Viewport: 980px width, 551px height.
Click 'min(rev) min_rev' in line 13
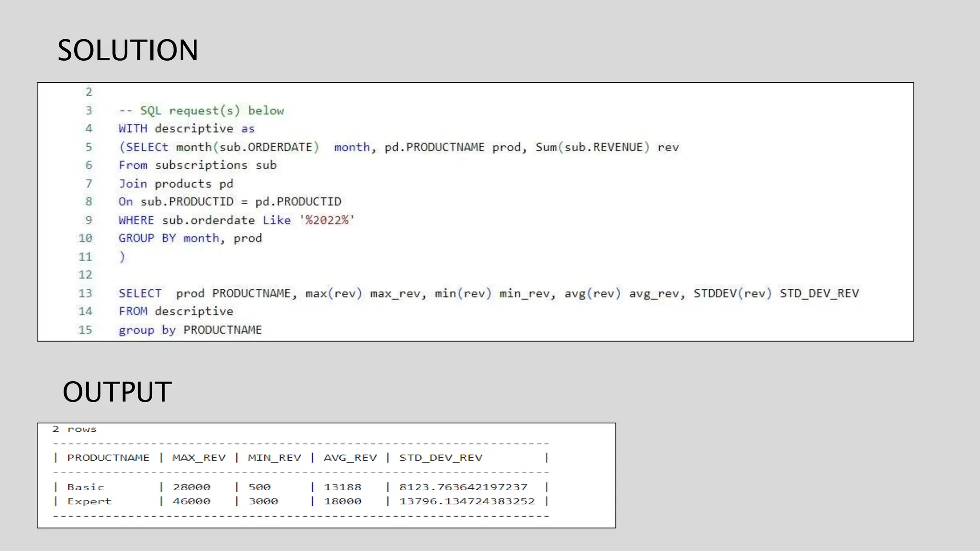click(x=492, y=293)
